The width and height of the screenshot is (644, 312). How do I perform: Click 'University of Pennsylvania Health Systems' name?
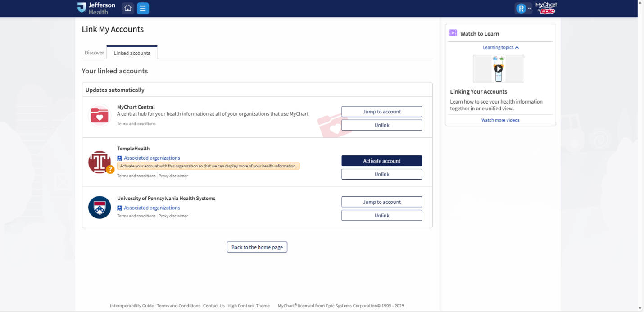(166, 199)
